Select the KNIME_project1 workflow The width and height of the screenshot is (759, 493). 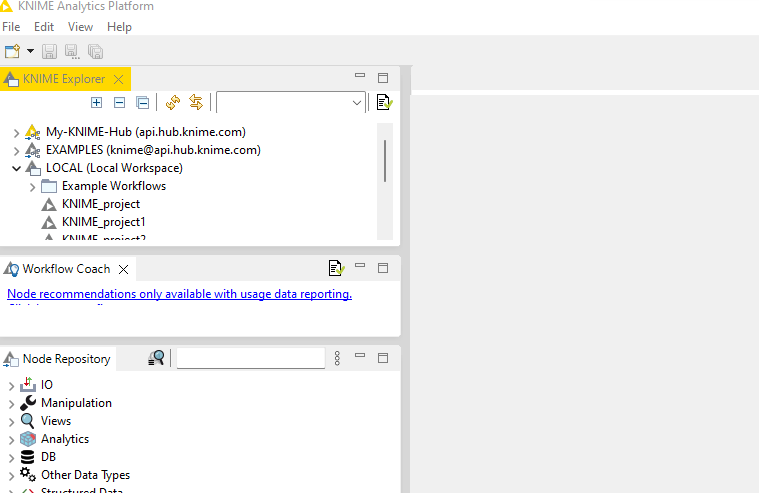tap(104, 222)
